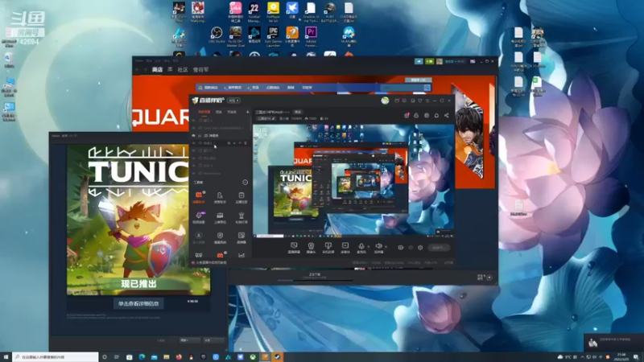The height and width of the screenshot is (362, 644).
Task: Click the Tunic game poster image
Action: (x=138, y=220)
